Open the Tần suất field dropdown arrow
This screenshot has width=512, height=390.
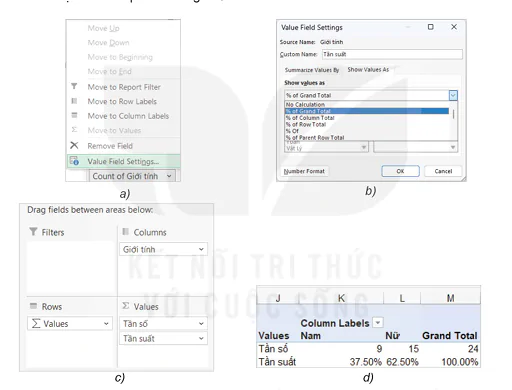201,338
